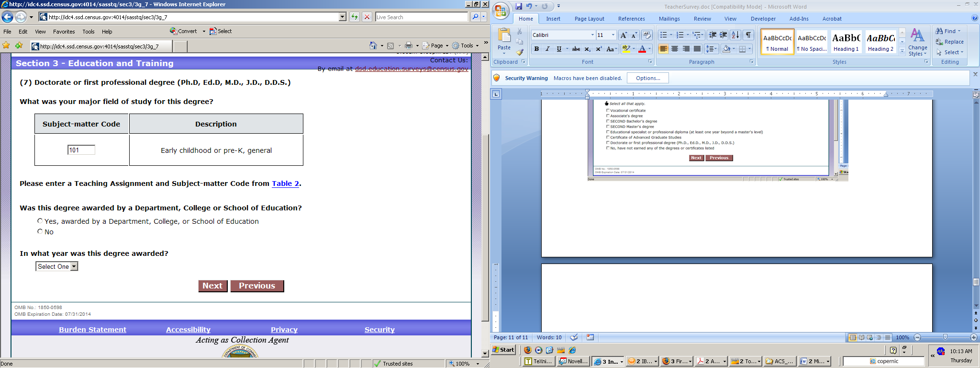The height and width of the screenshot is (368, 980).
Task: Show or hide paragraph marks
Action: click(748, 35)
